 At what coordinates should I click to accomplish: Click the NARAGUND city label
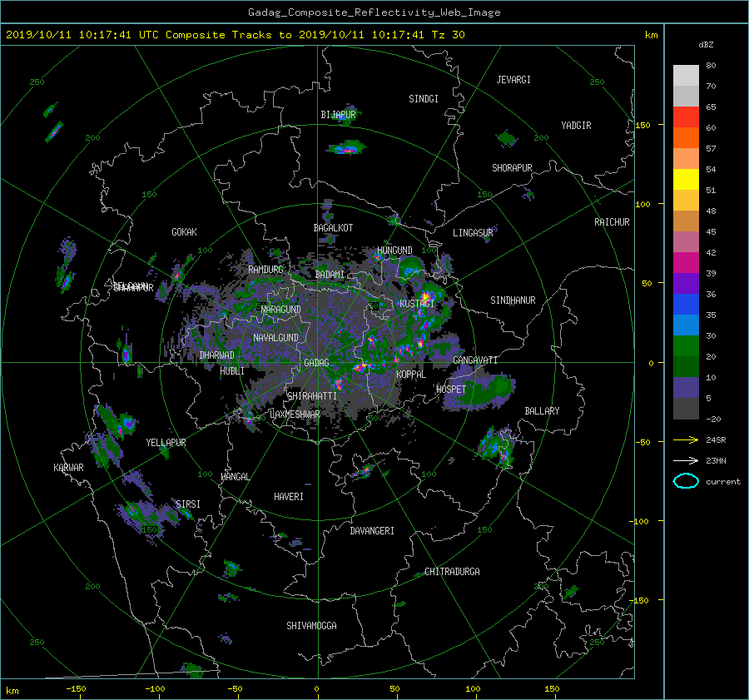tap(281, 309)
